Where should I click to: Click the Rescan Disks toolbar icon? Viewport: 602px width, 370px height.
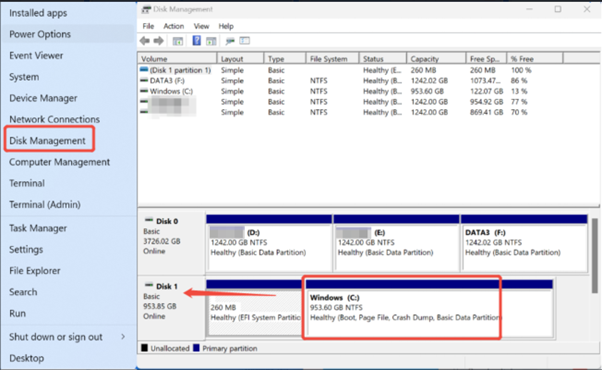(230, 41)
